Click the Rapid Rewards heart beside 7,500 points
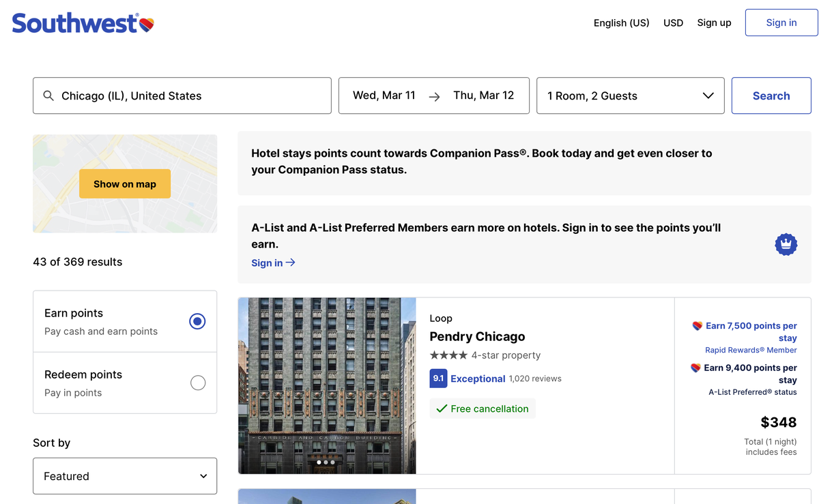 point(697,326)
